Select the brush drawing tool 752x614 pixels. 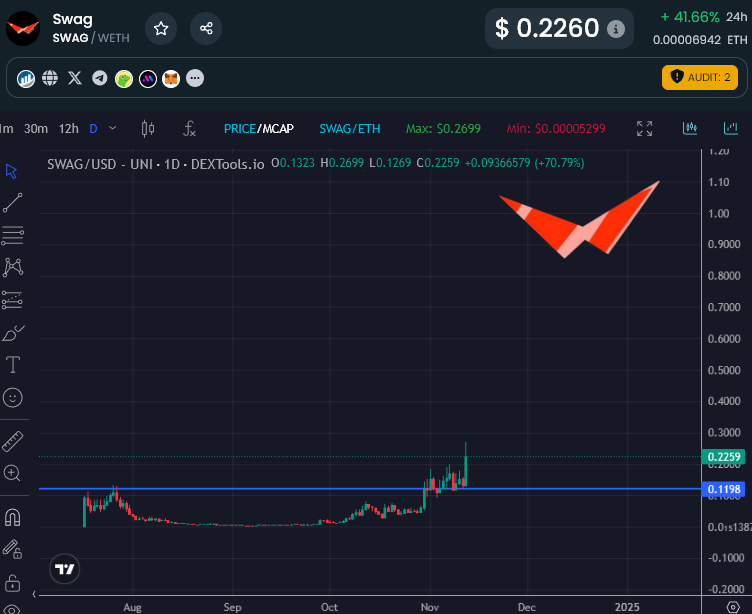(x=13, y=333)
